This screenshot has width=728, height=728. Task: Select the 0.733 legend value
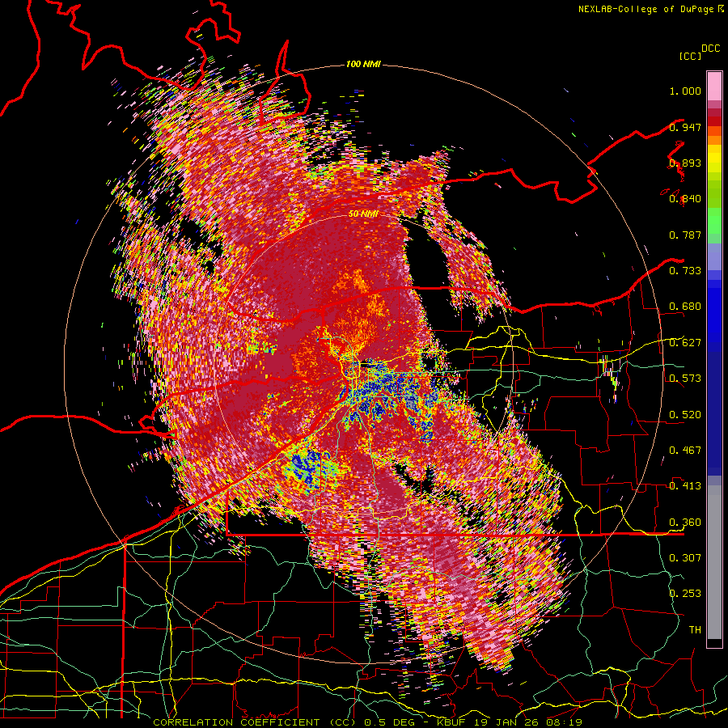(x=685, y=271)
